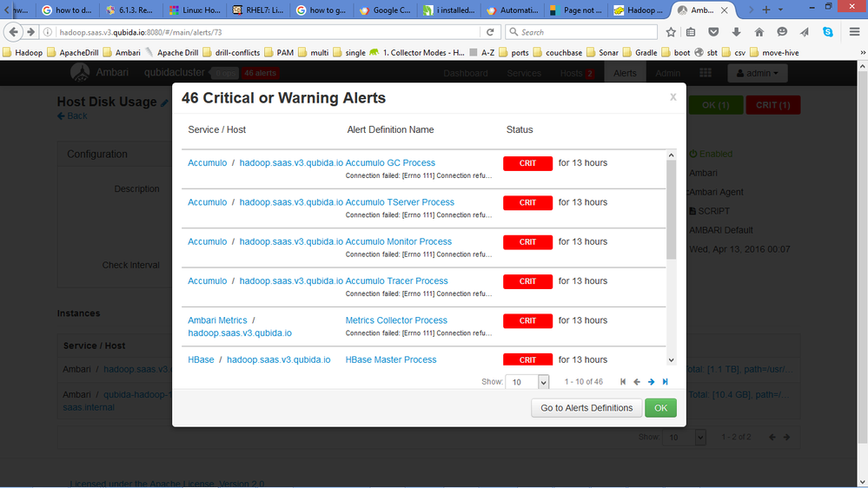Open the Hadoop bookmarks folder
Viewport: 868px width, 488px height.
point(23,53)
